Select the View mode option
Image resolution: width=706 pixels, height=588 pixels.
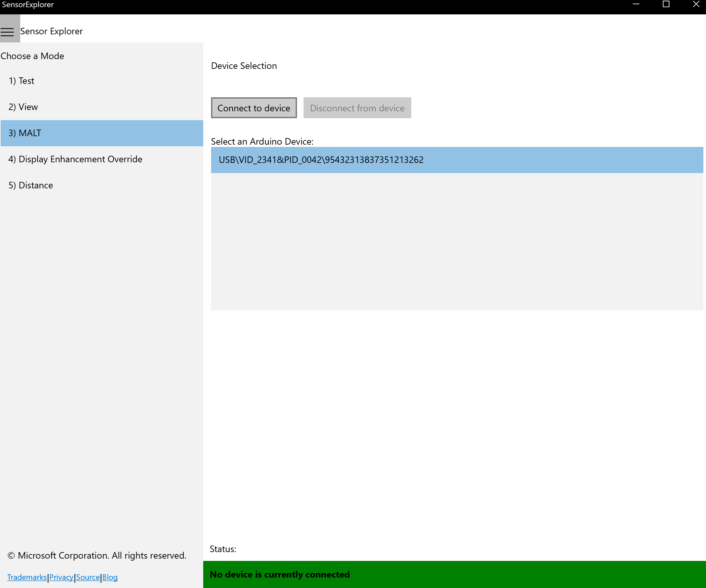click(x=23, y=107)
